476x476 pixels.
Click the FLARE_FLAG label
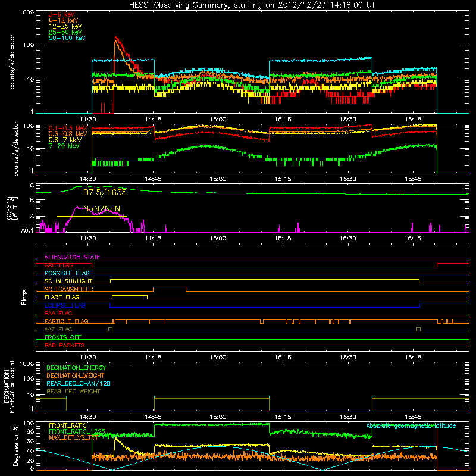62,297
